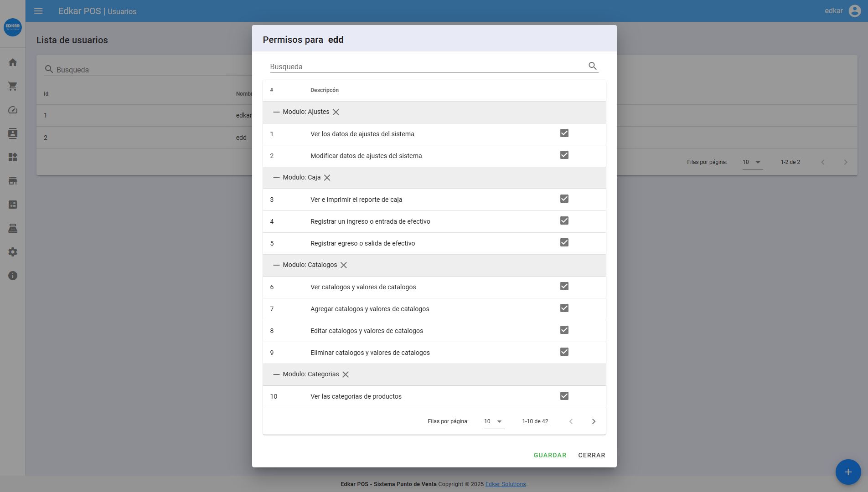Remove the Modulo: Ajustes grouping
Screen dimensions: 868x492
pyautogui.click(x=336, y=112)
